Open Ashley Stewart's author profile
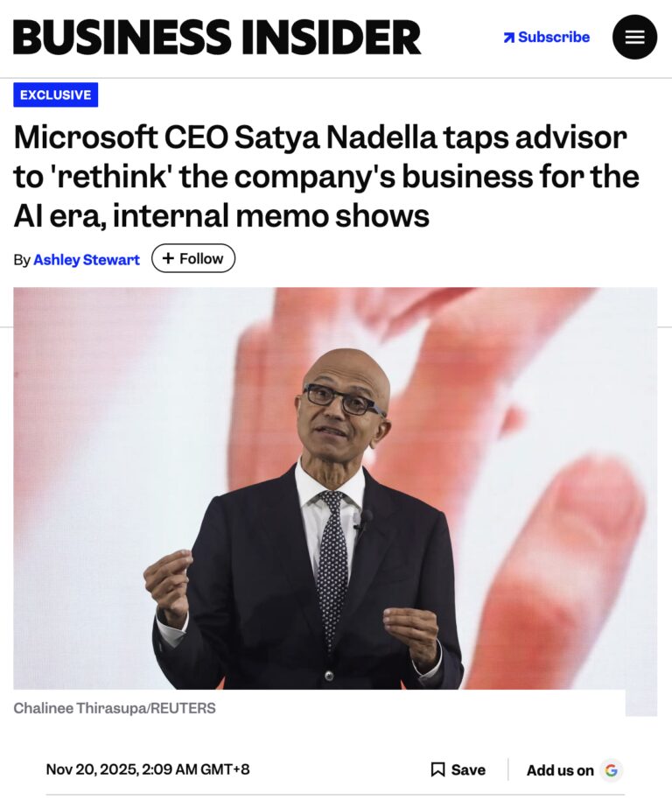 tap(87, 258)
